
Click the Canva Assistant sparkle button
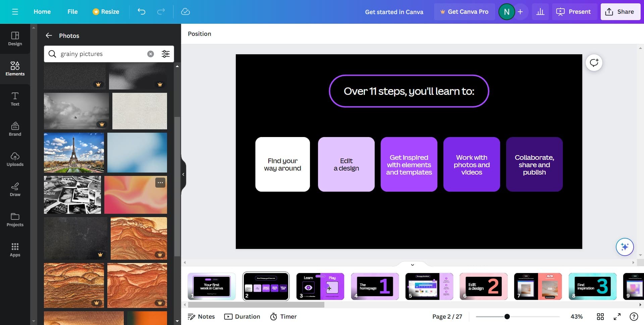625,247
